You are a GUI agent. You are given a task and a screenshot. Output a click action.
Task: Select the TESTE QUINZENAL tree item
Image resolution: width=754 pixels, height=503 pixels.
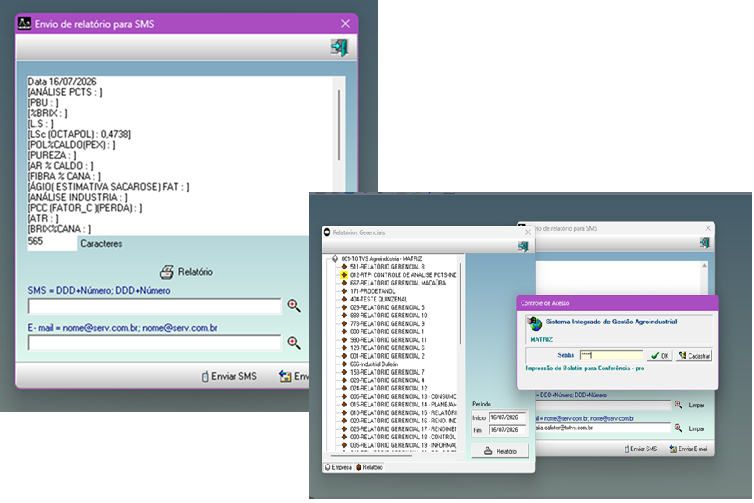coord(378,299)
